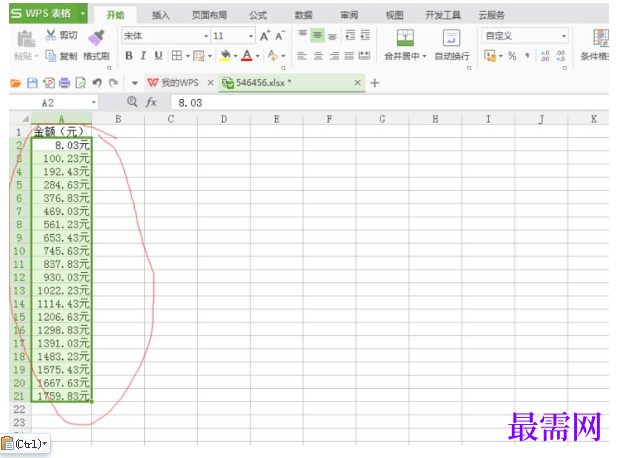Click the Paste Options (Ctrl) button
620x458 pixels.
tap(25, 444)
